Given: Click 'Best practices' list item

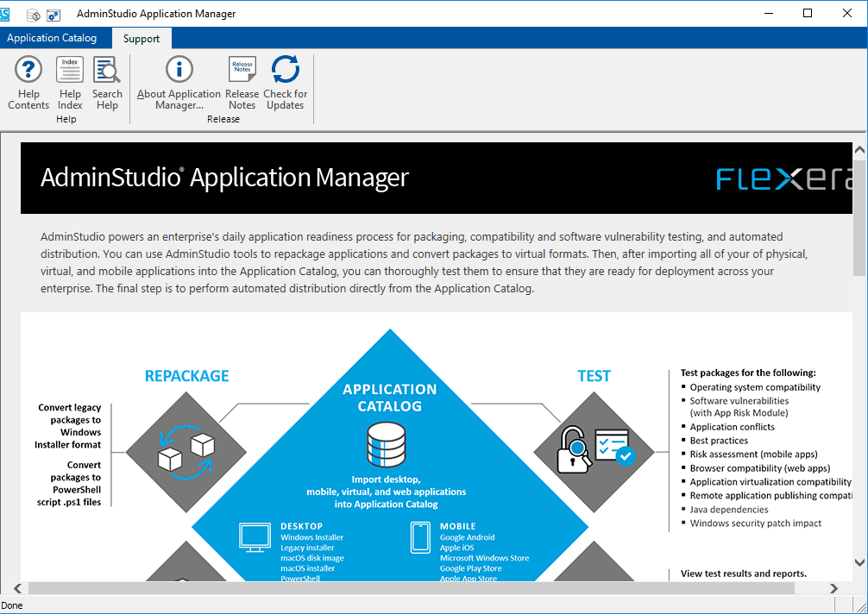Looking at the screenshot, I should click(x=719, y=441).
